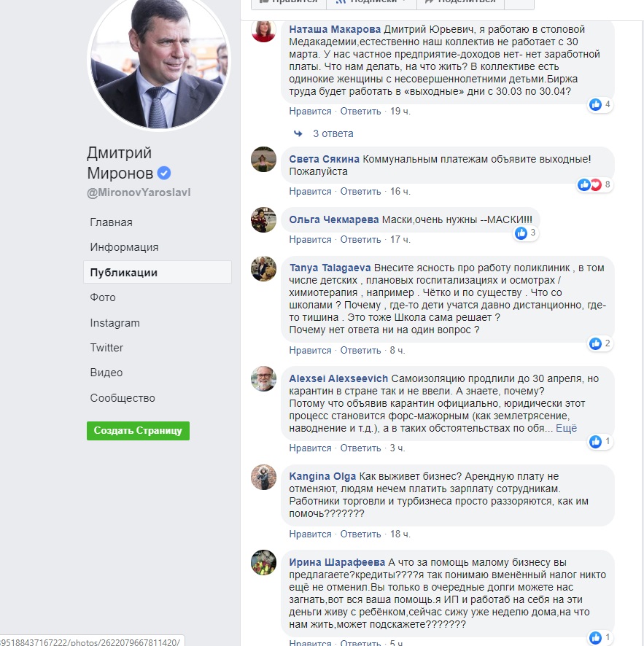Like Tanya Talagaeva's comment via Нравится
Image resolution: width=644 pixels, height=646 pixels.
click(x=310, y=350)
